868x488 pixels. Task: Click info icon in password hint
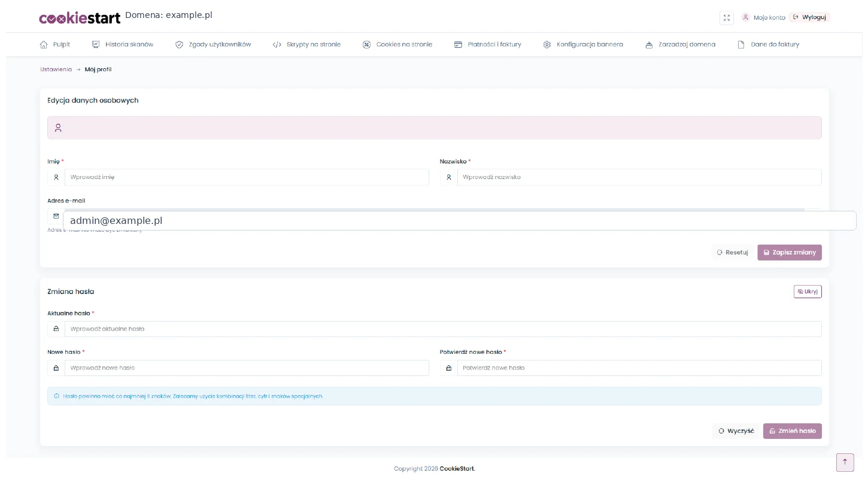57,396
